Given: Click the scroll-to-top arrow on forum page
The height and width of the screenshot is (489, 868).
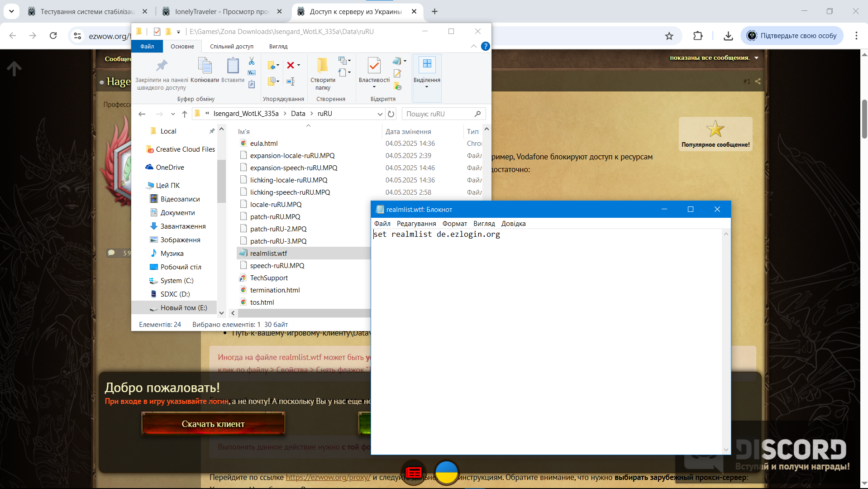Looking at the screenshot, I should [x=14, y=68].
